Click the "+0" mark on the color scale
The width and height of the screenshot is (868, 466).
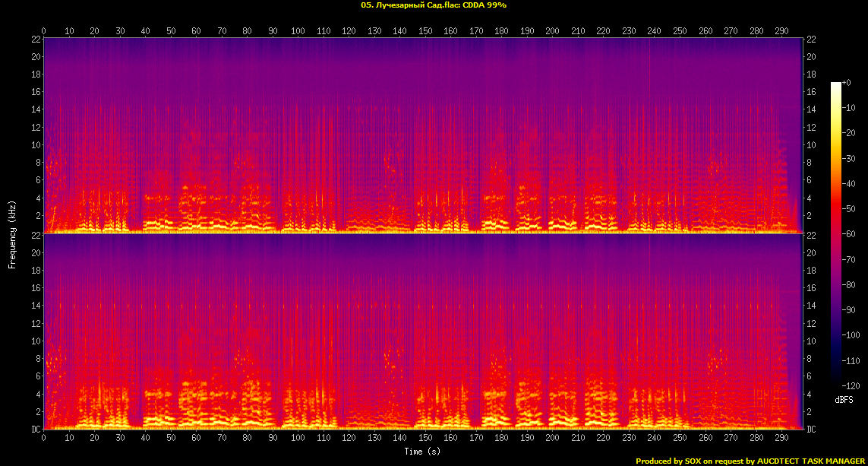(847, 82)
